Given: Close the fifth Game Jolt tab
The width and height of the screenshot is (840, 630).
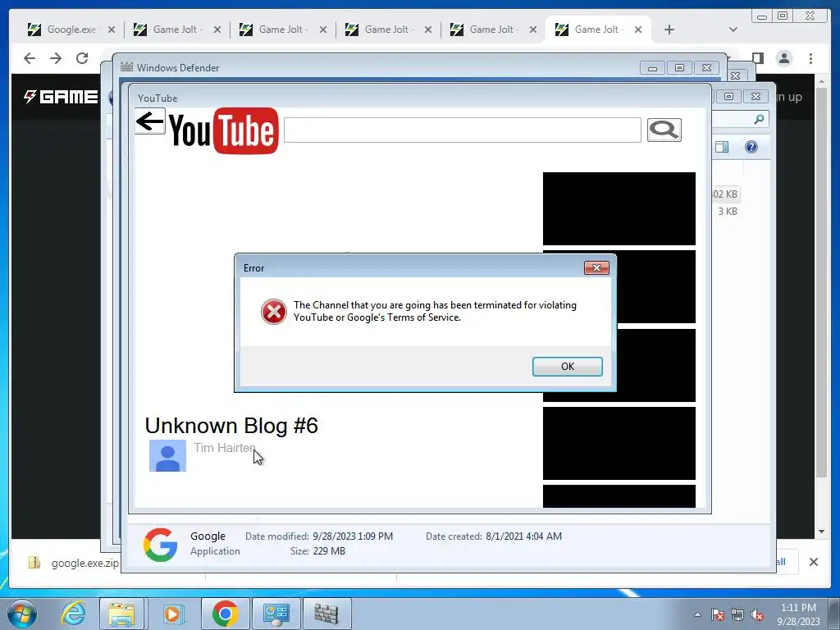Looking at the screenshot, I should [x=637, y=30].
